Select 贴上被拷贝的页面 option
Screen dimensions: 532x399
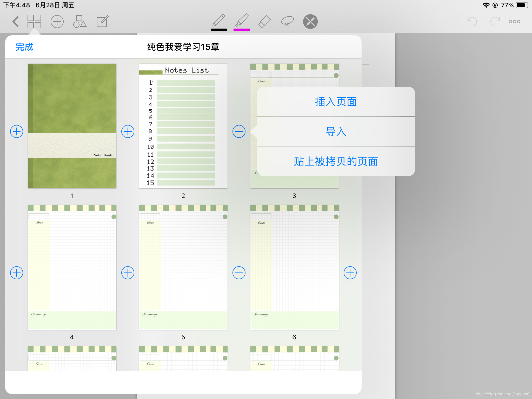pos(336,161)
